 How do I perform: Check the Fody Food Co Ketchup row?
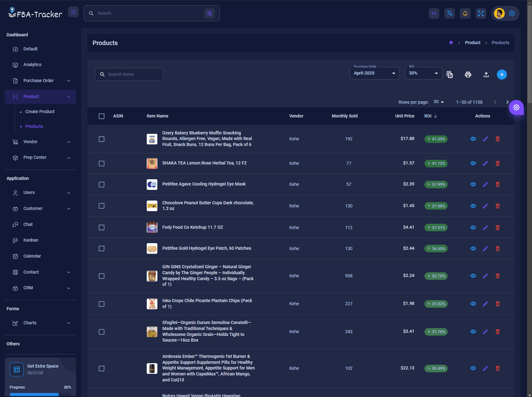pyautogui.click(x=102, y=227)
